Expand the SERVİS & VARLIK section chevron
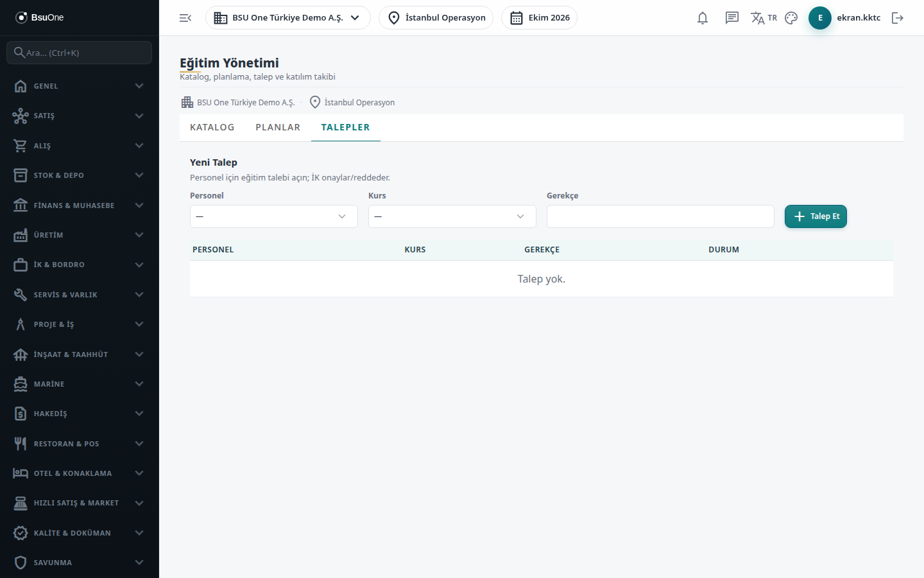 (x=139, y=295)
